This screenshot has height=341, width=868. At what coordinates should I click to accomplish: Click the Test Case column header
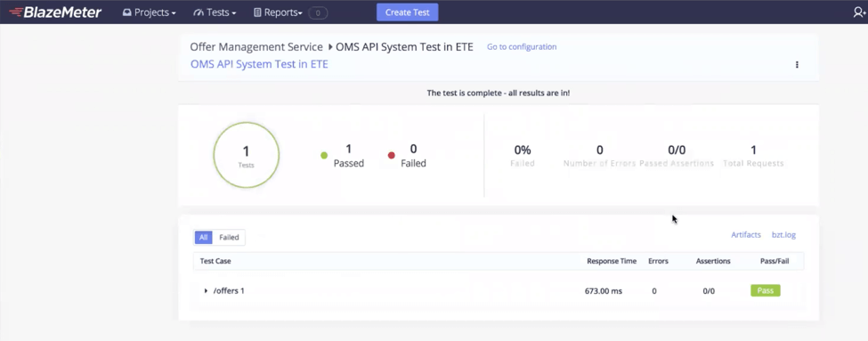pyautogui.click(x=215, y=261)
